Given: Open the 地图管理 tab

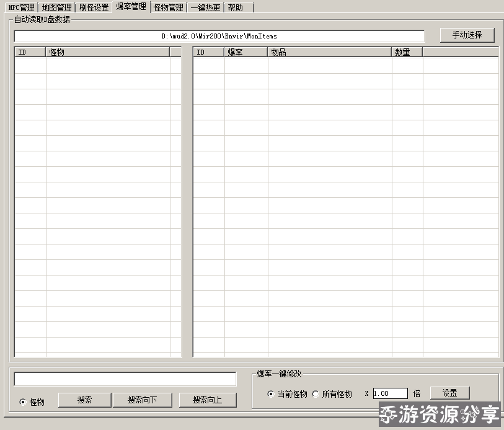Looking at the screenshot, I should (x=56, y=8).
